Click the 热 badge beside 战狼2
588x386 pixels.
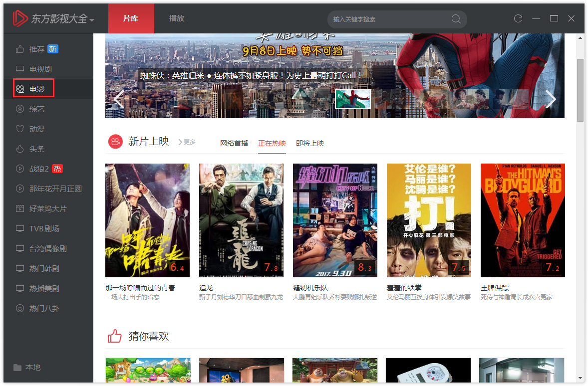click(57, 169)
